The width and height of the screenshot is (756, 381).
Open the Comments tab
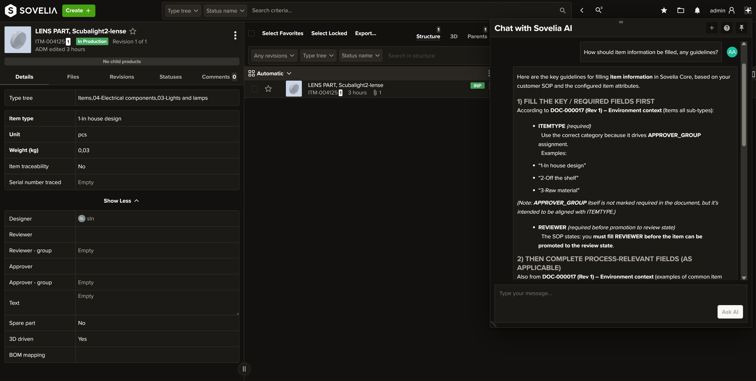tap(219, 77)
